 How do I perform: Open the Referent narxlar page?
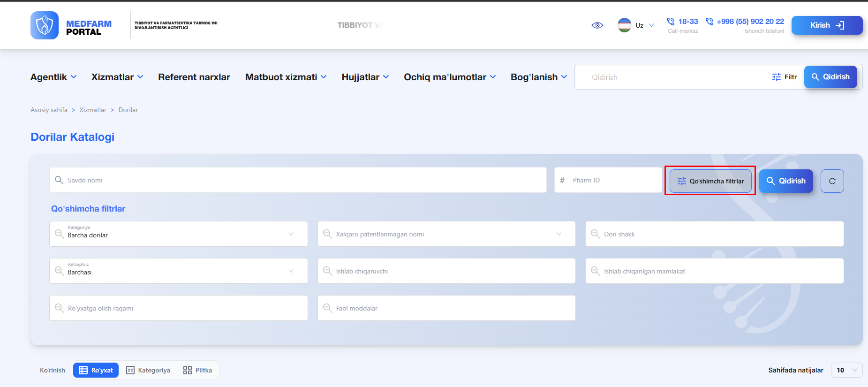(x=194, y=77)
